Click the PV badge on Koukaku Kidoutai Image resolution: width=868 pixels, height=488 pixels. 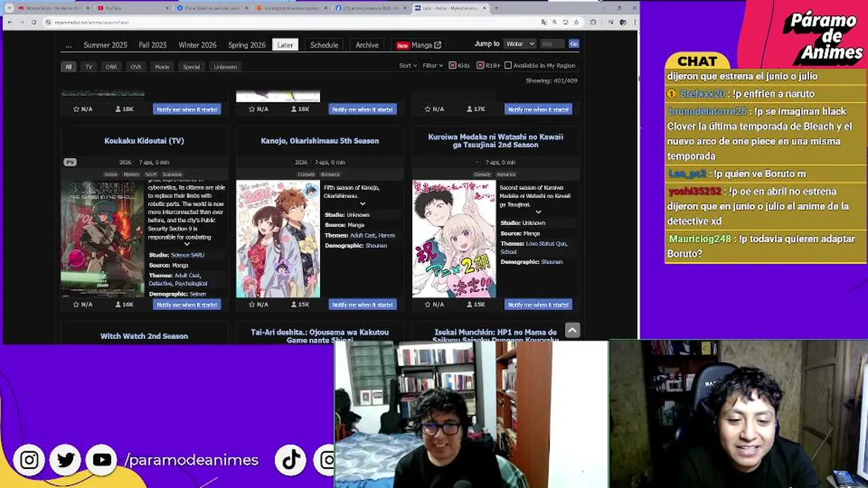(69, 162)
